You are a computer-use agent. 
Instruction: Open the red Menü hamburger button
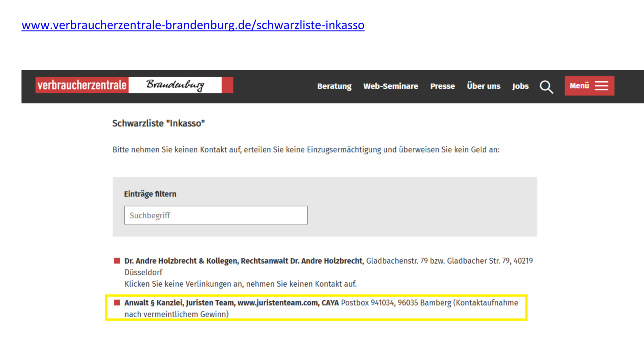coord(589,86)
